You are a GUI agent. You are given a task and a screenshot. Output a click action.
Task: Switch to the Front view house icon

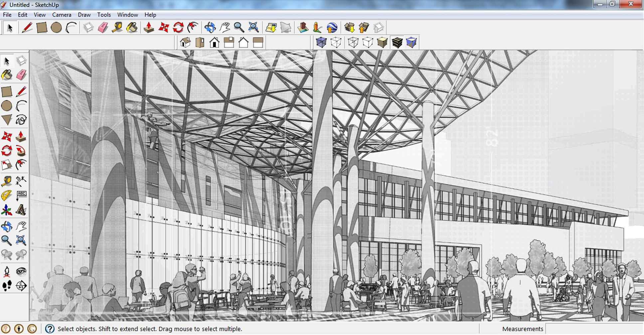(215, 43)
